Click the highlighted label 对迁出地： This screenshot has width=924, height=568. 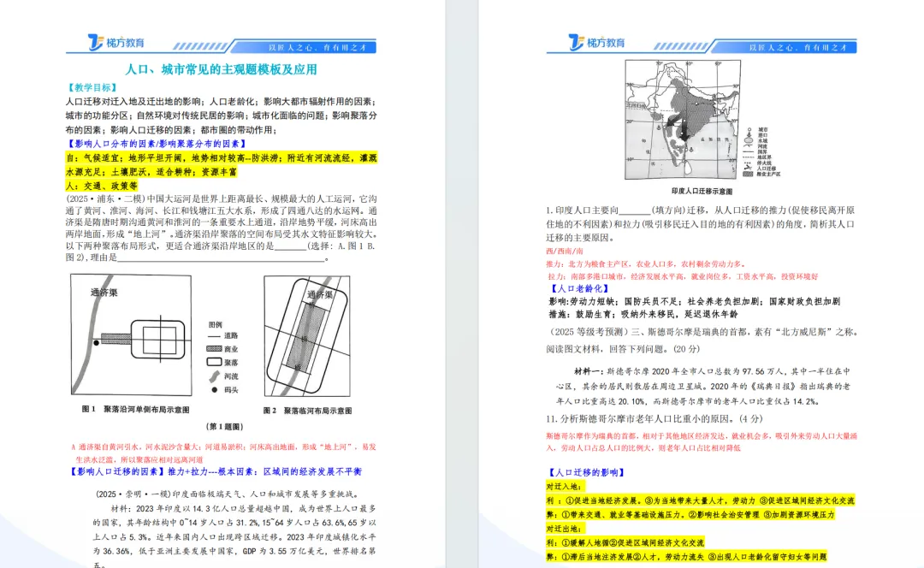[x=565, y=529]
